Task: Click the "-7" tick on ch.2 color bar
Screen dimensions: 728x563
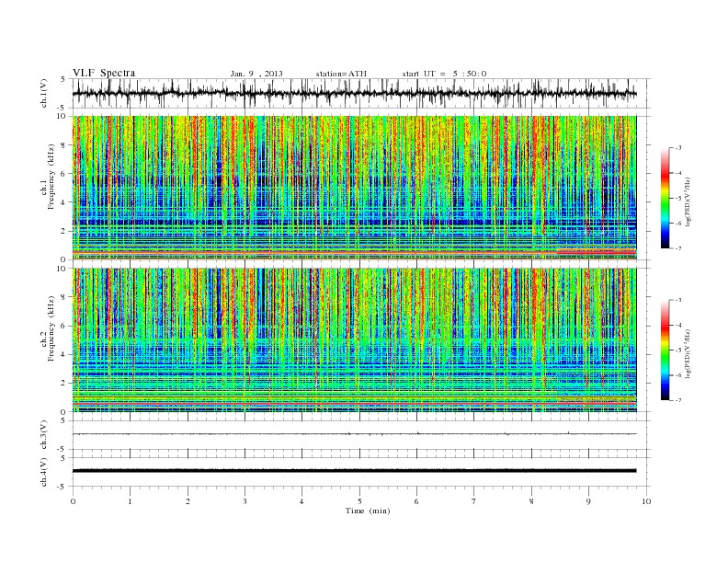Action: (x=678, y=400)
